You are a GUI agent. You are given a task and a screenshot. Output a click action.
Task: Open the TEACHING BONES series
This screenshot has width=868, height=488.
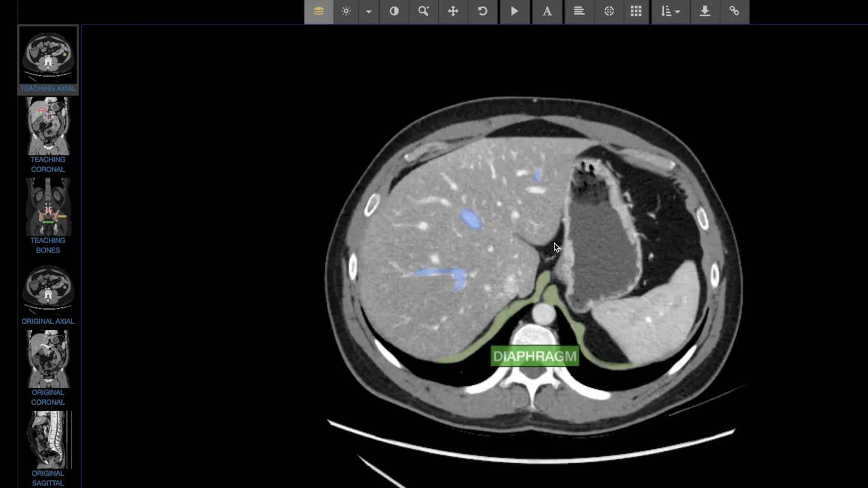point(48,216)
